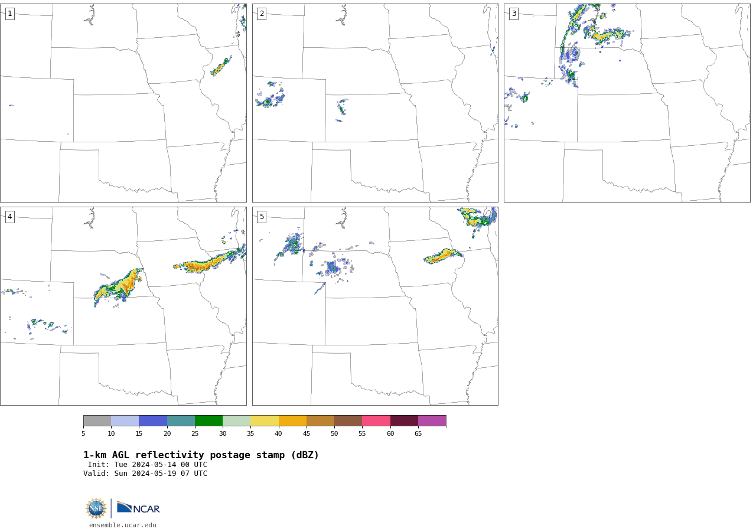756x532 pixels.
Task: Click the brown 50-55 dBZ swatch
Action: [x=348, y=421]
